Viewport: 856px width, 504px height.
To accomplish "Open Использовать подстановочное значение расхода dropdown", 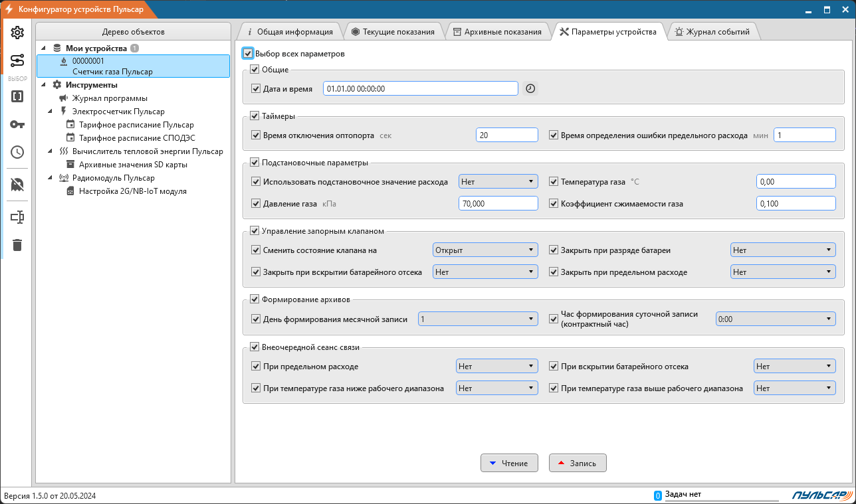I will pos(498,181).
